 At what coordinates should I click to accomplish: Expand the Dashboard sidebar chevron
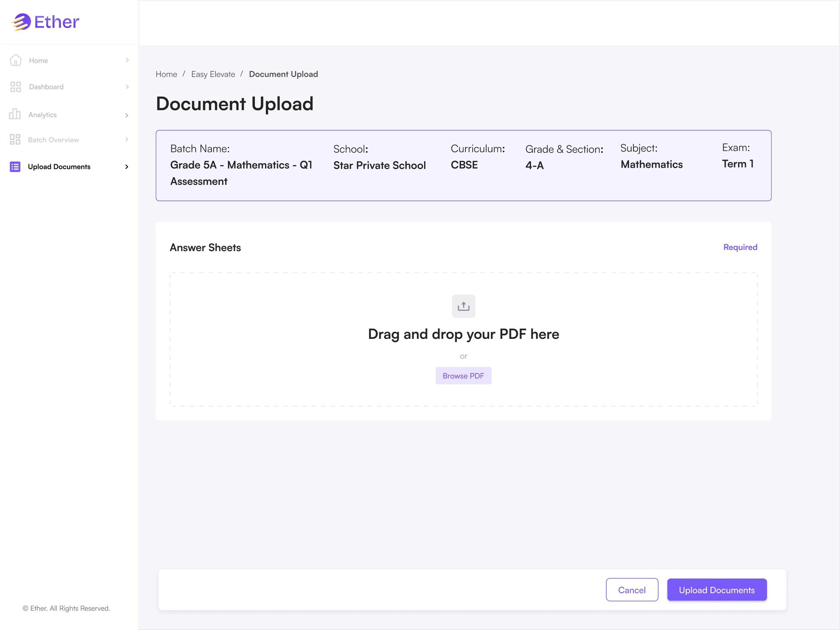coord(127,87)
